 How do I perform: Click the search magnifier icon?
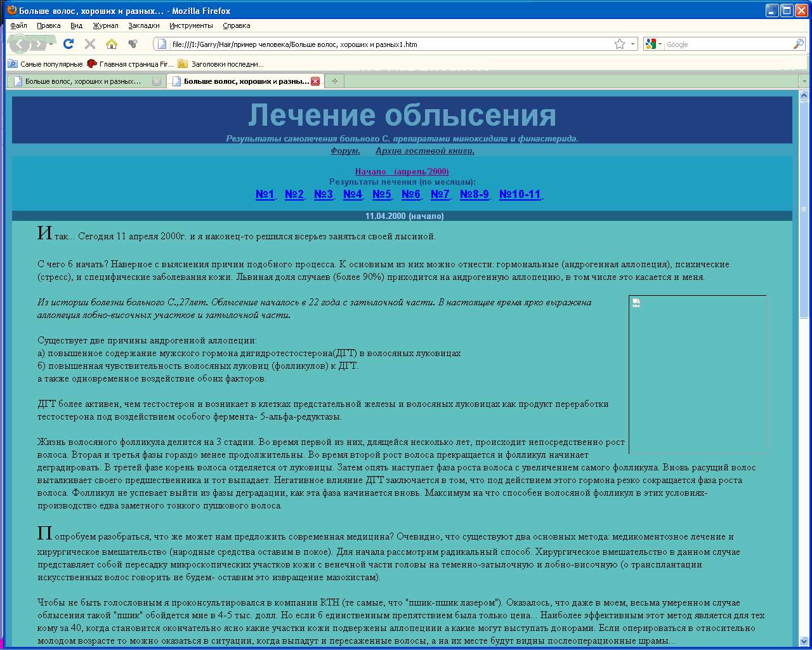[798, 44]
